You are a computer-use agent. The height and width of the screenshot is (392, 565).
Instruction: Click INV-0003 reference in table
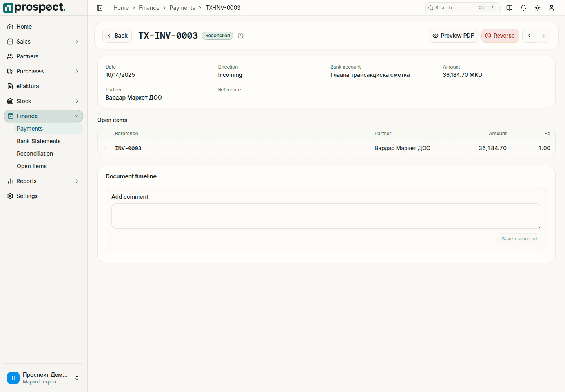128,148
